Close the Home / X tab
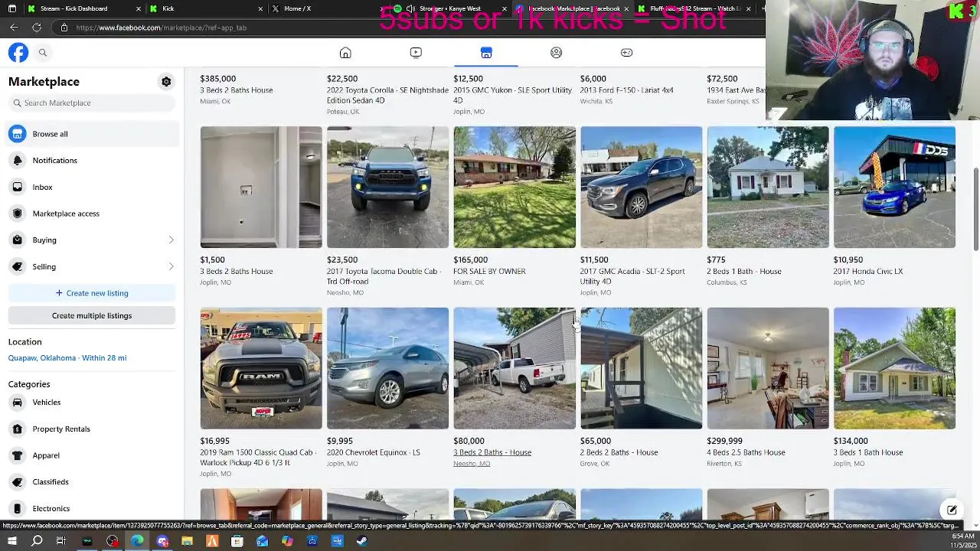The height and width of the screenshot is (551, 980). [x=382, y=8]
